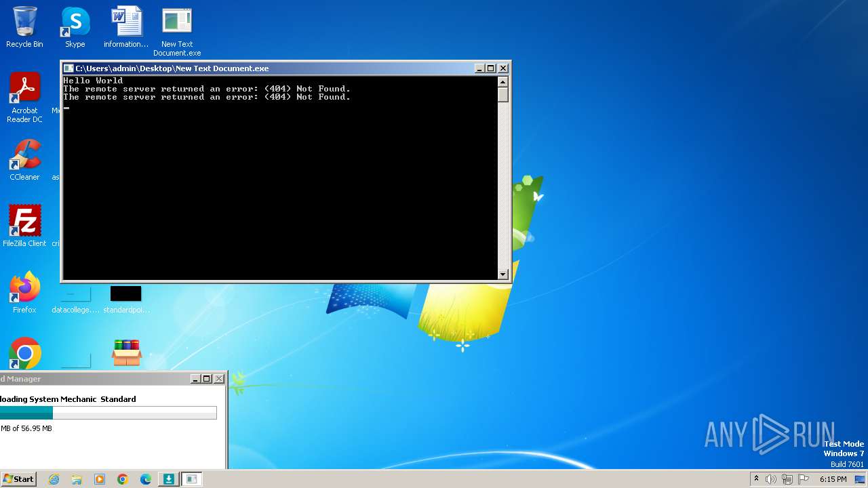The image size is (868, 488).
Task: Open console window system menu icon
Action: [x=68, y=68]
